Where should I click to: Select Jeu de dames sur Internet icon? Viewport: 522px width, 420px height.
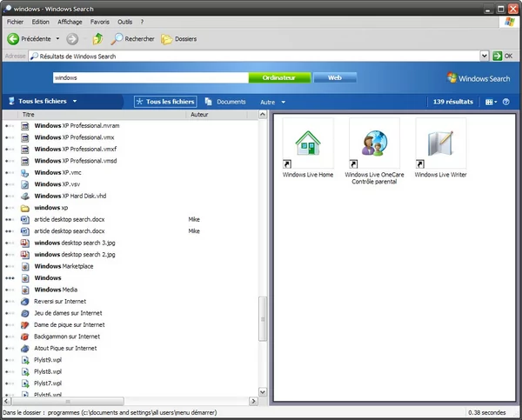pos(25,313)
